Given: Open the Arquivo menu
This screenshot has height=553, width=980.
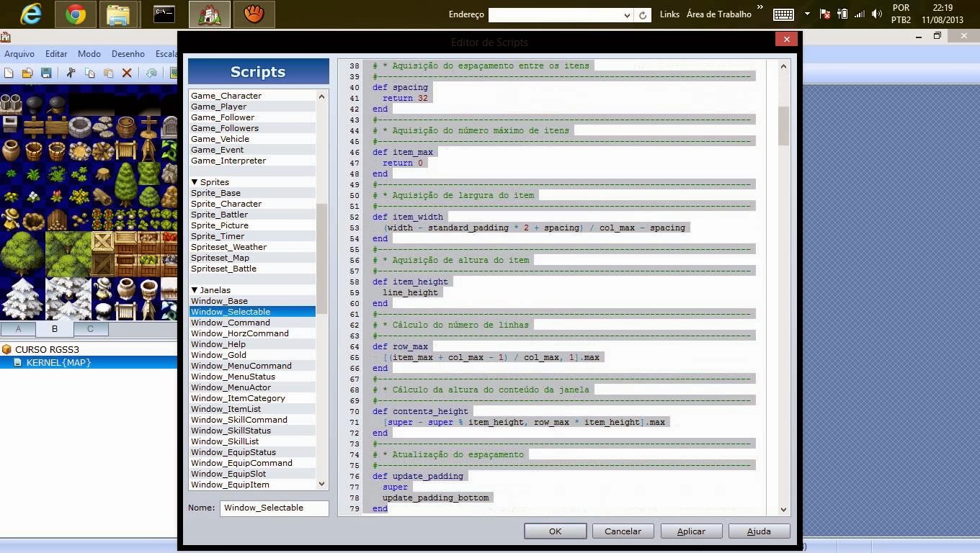Looking at the screenshot, I should [x=19, y=53].
